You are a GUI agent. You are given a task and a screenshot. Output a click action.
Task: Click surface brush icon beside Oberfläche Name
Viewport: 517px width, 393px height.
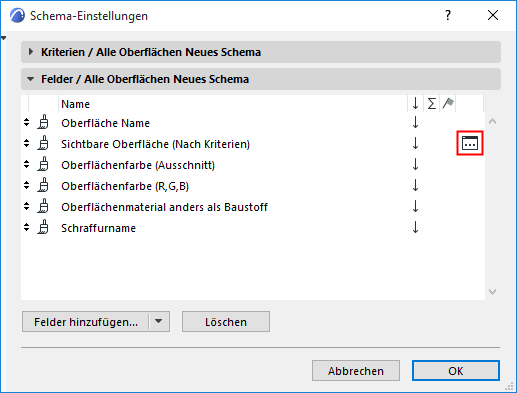pos(43,123)
